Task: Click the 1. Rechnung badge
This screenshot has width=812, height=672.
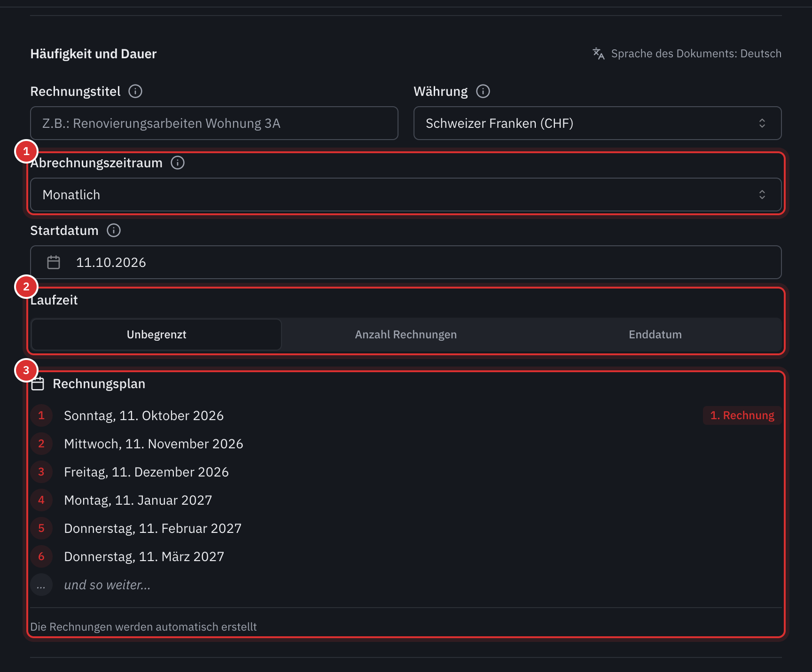Action: [x=742, y=415]
